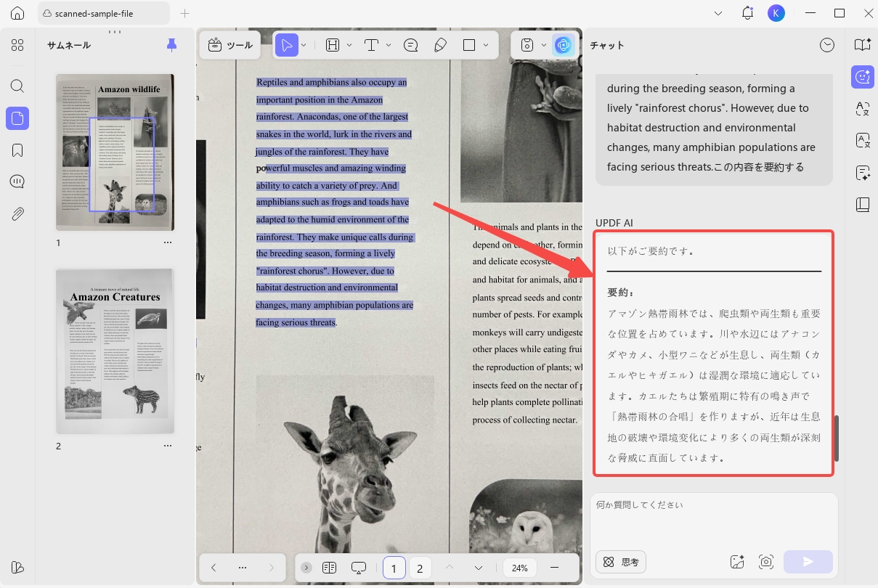The height and width of the screenshot is (588, 878).
Task: Open the attachments paperclip panel
Action: [x=17, y=214]
